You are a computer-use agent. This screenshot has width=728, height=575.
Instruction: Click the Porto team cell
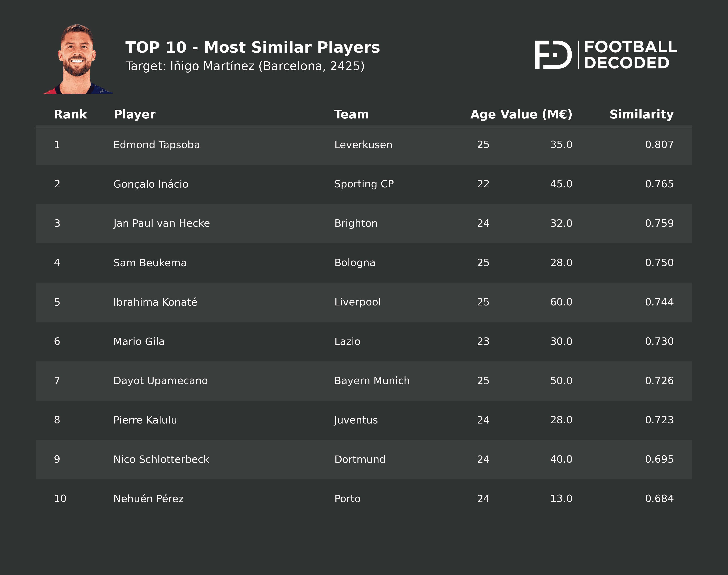347,499
